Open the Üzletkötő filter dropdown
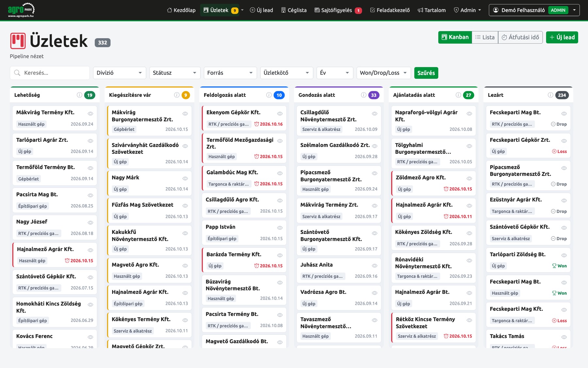Image resolution: width=588 pixels, height=368 pixels. point(286,73)
